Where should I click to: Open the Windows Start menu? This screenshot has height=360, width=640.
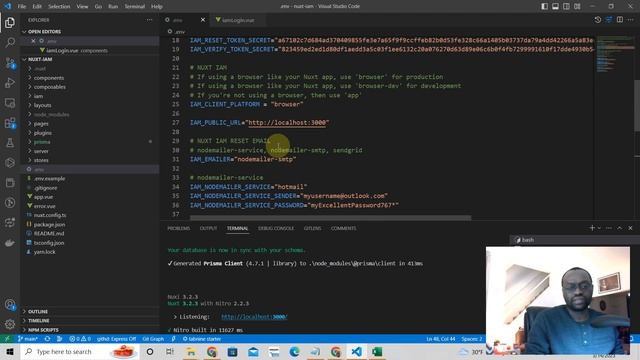10,351
